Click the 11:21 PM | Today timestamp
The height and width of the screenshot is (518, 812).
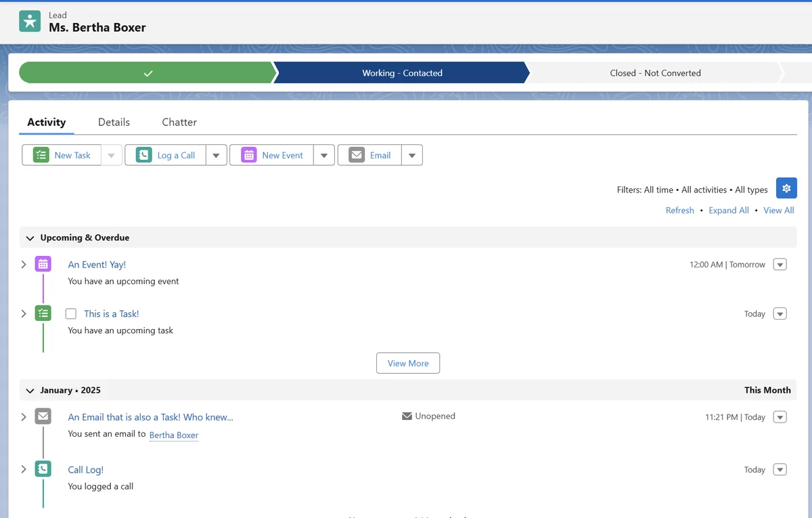point(735,417)
